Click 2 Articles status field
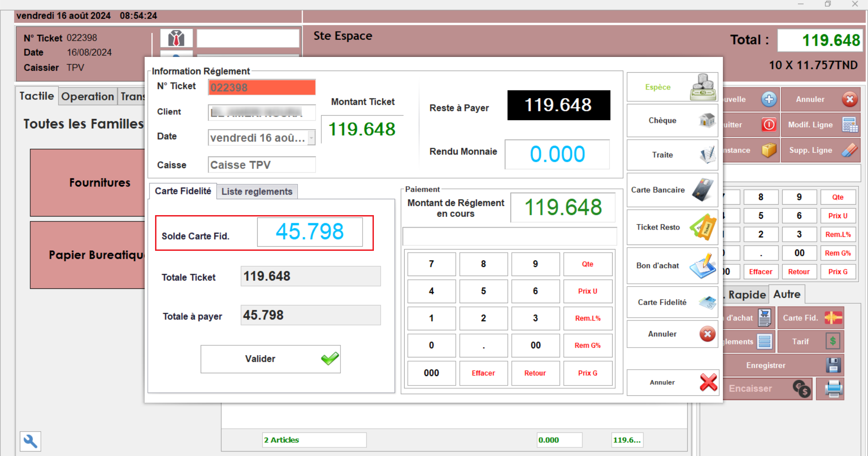 pos(314,440)
